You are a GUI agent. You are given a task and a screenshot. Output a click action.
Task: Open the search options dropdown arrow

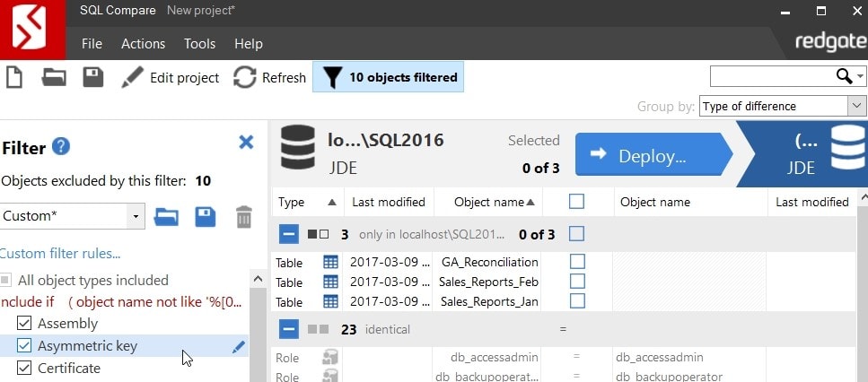(x=860, y=76)
